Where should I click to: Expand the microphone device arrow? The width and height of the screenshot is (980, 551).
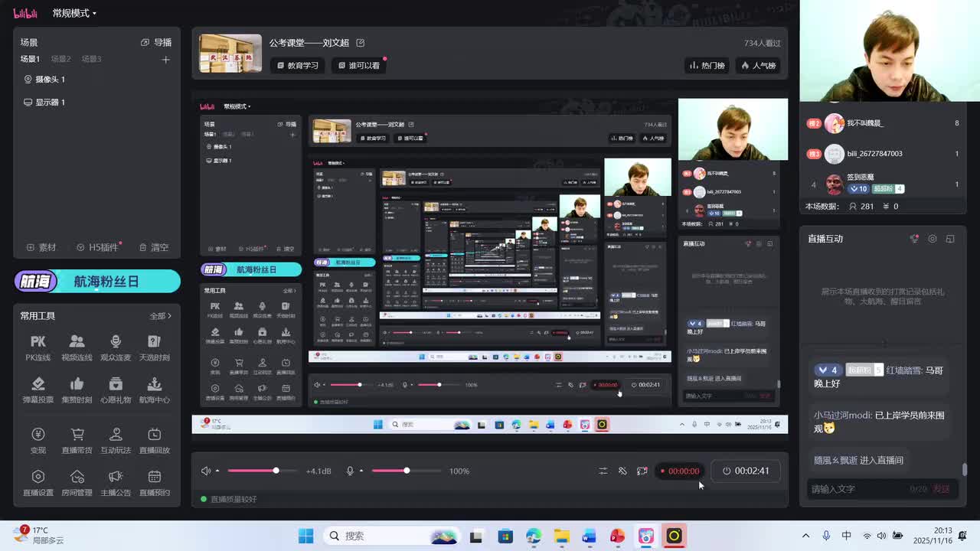361,471
